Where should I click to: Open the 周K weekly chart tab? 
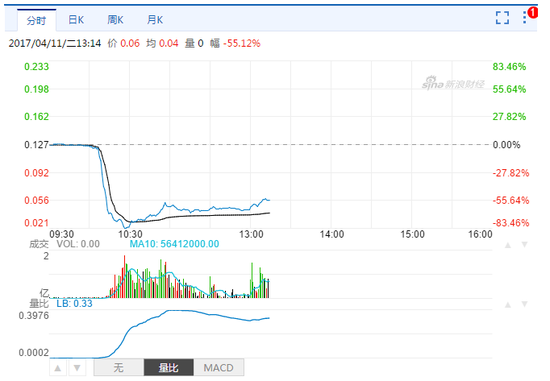[115, 20]
